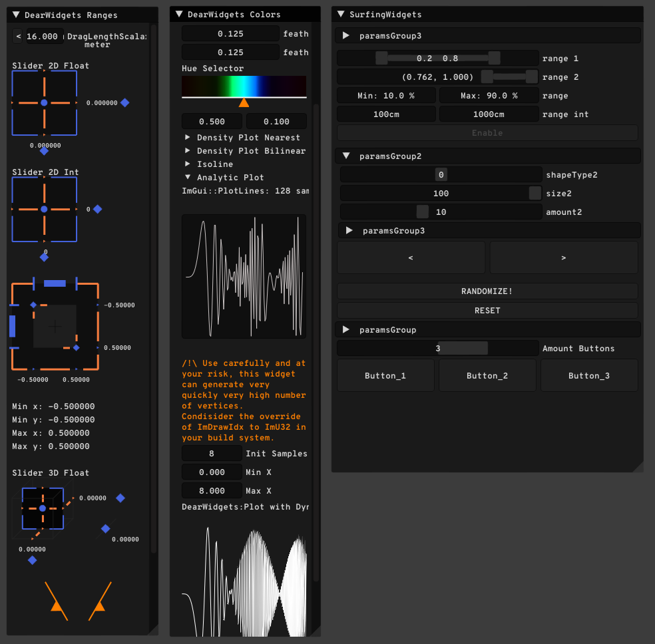Collapse the SurfingWidgets window
The height and width of the screenshot is (644, 655).
pyautogui.click(x=341, y=14)
